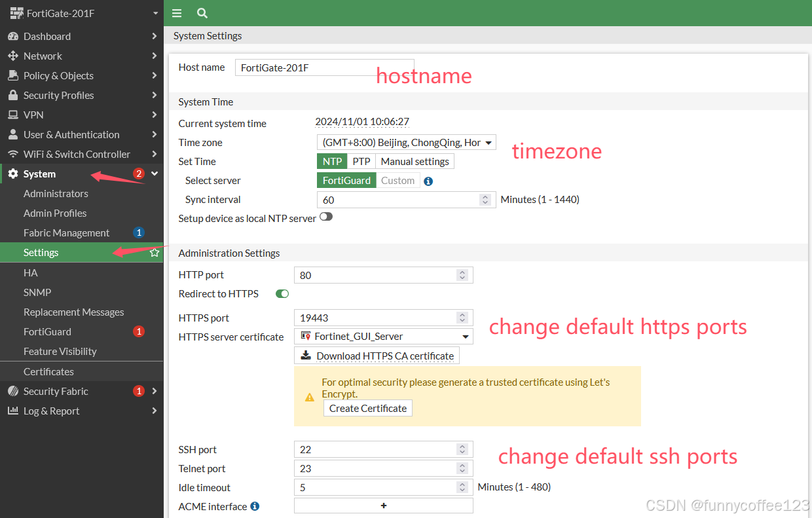812x518 pixels.
Task: Click the HTTPS port stepper arrows
Action: coord(462,318)
